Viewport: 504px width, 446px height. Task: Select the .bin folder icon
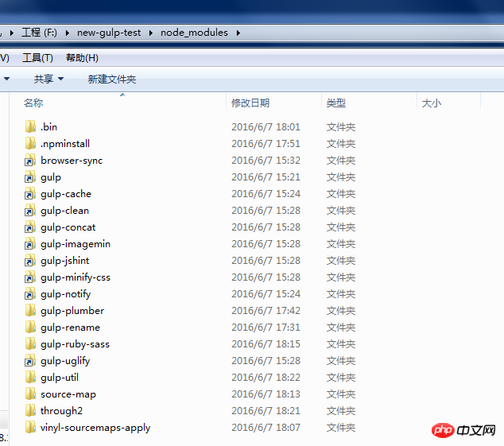[30, 126]
